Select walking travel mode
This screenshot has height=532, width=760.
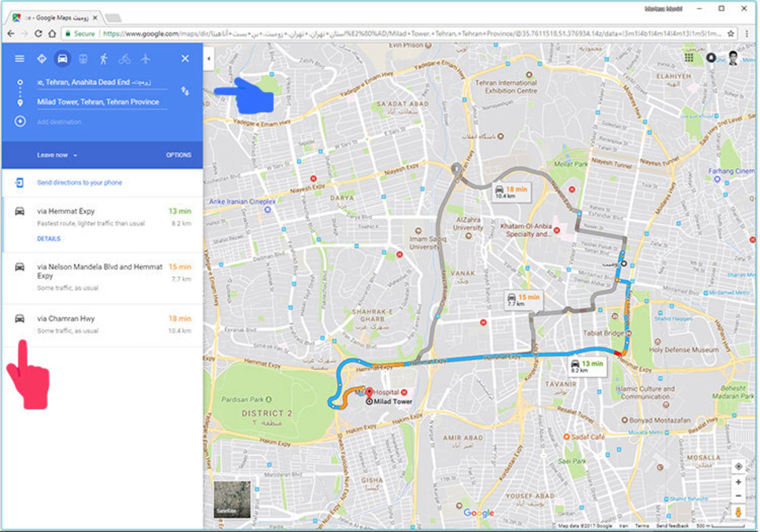[x=104, y=59]
